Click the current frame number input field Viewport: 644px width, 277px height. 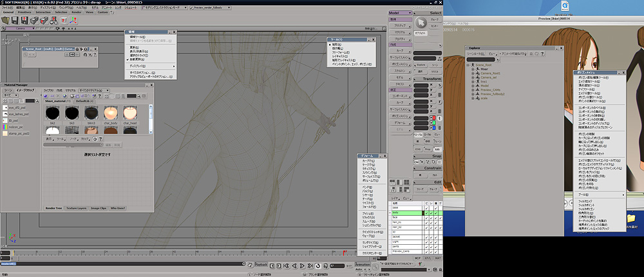click(x=337, y=266)
